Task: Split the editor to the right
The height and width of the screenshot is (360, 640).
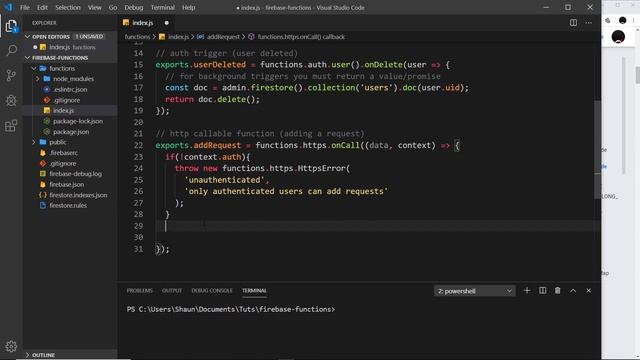Action: pos(573,23)
